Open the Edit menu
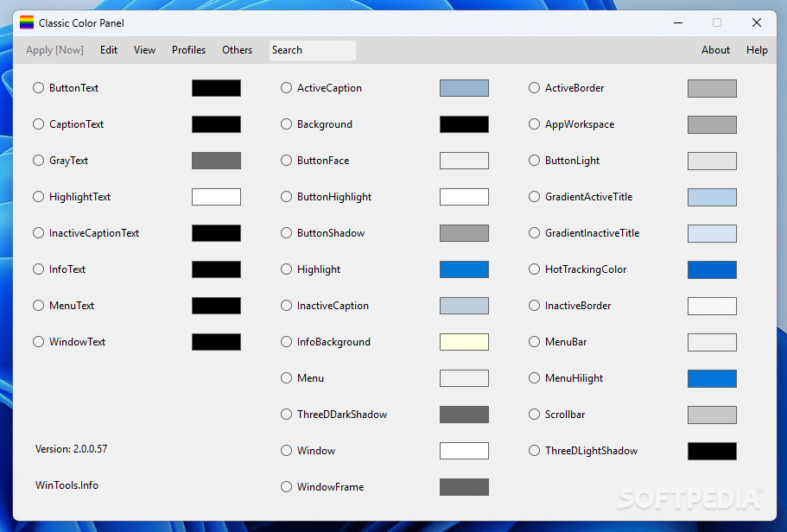This screenshot has height=532, width=787. pos(108,50)
